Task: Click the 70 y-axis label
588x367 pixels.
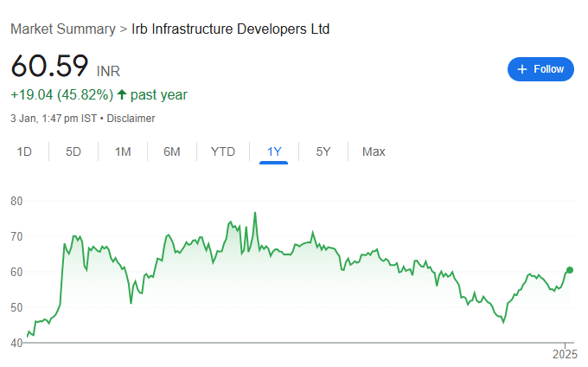Action: 16,236
